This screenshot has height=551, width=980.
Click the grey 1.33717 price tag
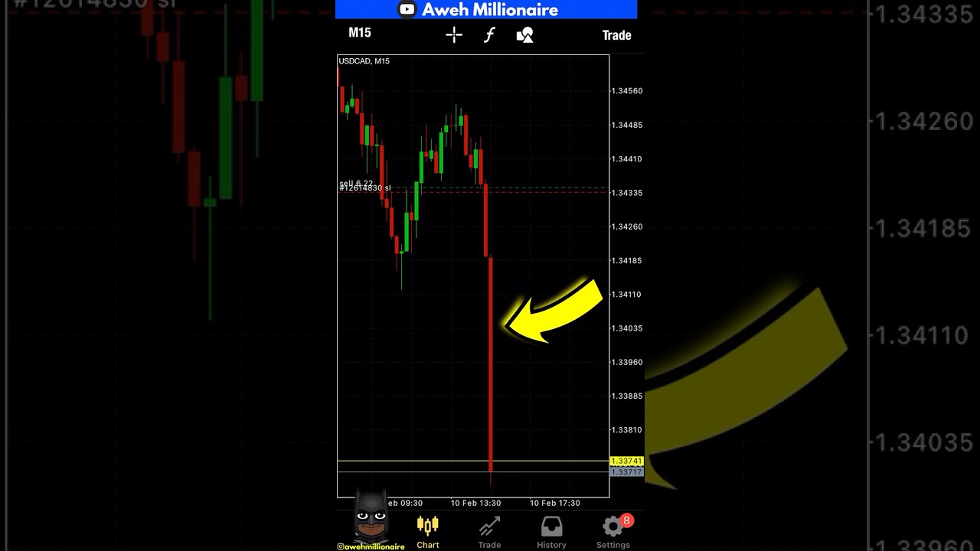point(626,472)
